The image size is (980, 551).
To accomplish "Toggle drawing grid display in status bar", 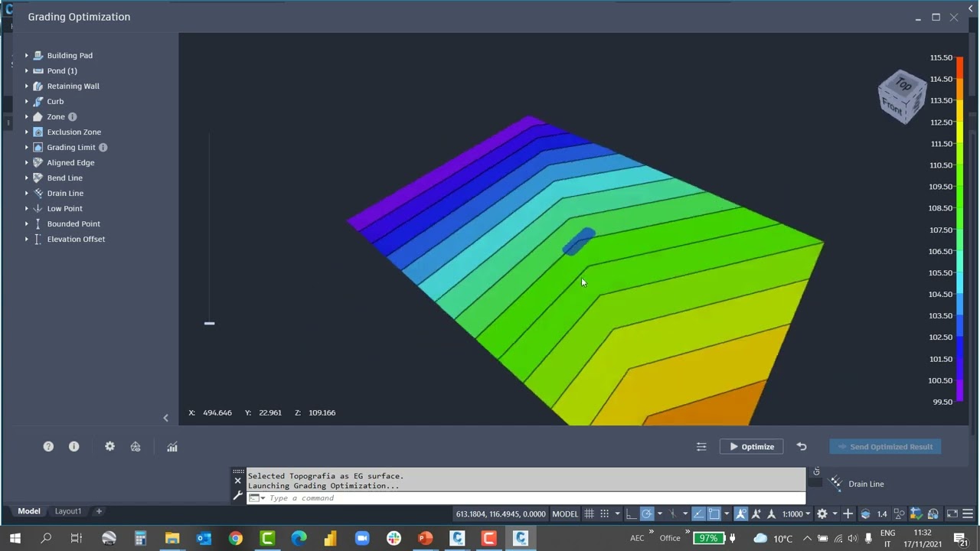I will 589,514.
